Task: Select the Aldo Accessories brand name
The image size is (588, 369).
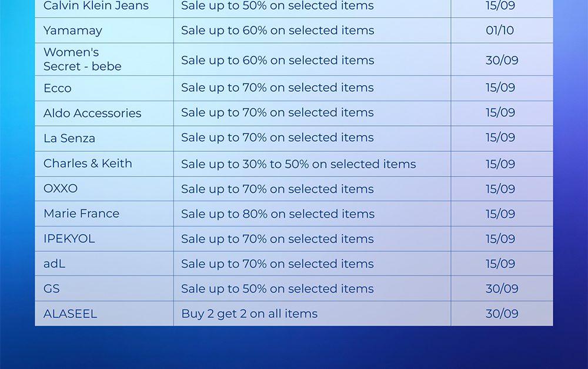Action: [x=92, y=113]
